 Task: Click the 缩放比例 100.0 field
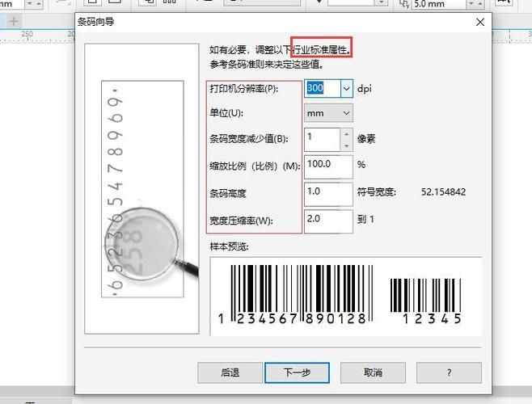pyautogui.click(x=328, y=167)
